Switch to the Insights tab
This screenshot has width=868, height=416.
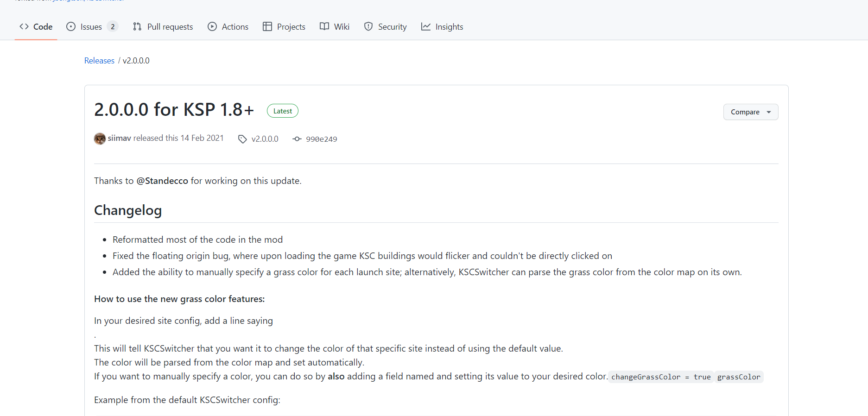click(x=449, y=27)
